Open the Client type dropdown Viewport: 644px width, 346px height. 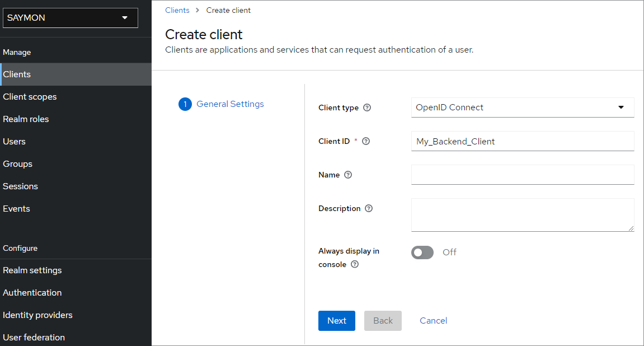click(x=523, y=107)
